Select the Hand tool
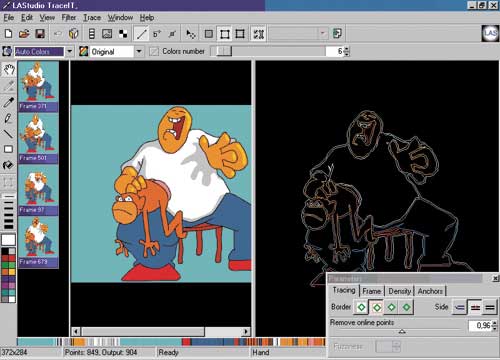Image resolution: width=500 pixels, height=360 pixels. pyautogui.click(x=9, y=70)
